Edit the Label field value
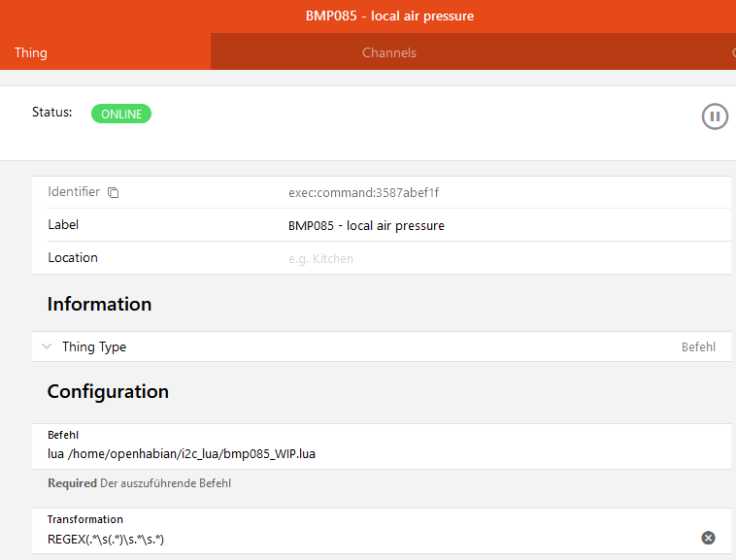 click(366, 225)
